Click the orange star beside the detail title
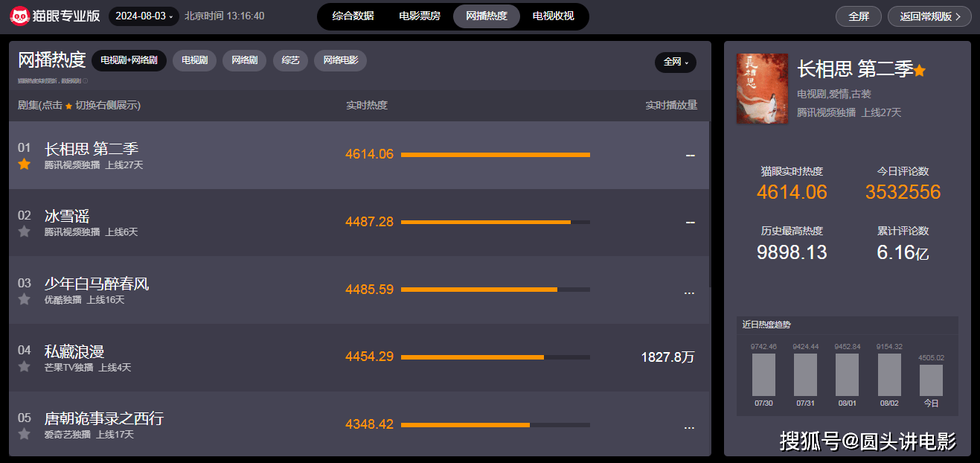This screenshot has height=463, width=980. coord(920,70)
